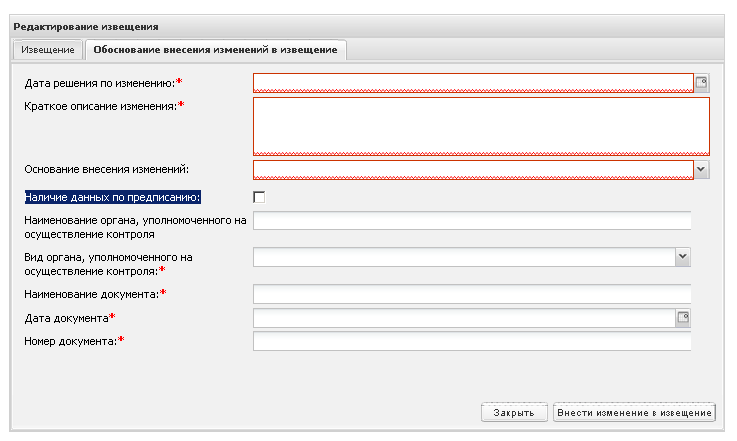Viewport: 737px width, 441px height.
Task: Open calendar picker for Дата документа
Action: pyautogui.click(x=684, y=318)
